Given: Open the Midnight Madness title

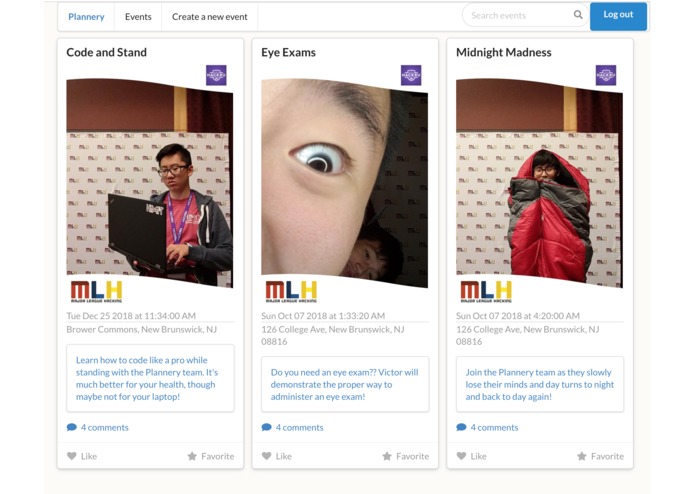Looking at the screenshot, I should coord(504,52).
